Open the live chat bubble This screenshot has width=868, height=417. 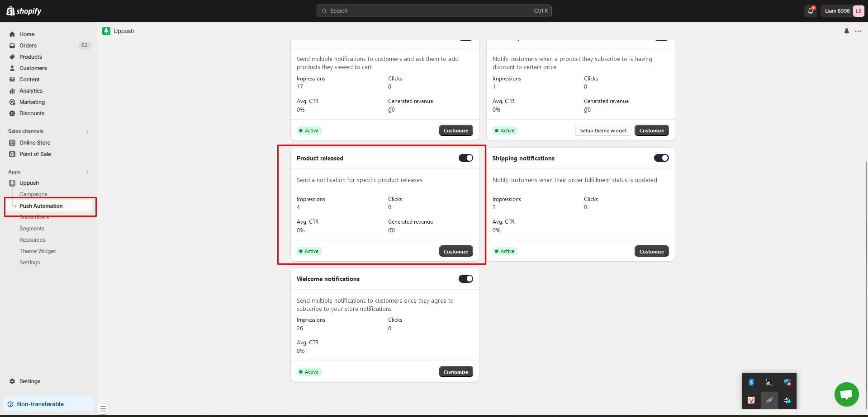(x=846, y=394)
